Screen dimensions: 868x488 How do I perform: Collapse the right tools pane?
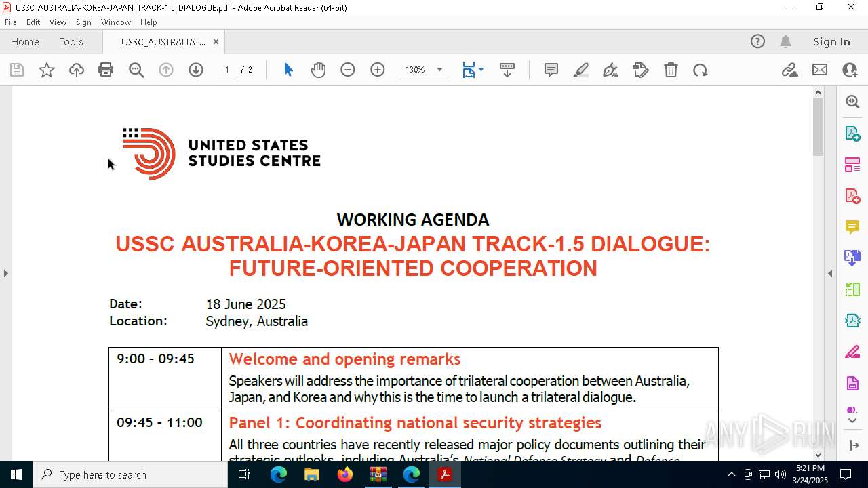pyautogui.click(x=854, y=445)
